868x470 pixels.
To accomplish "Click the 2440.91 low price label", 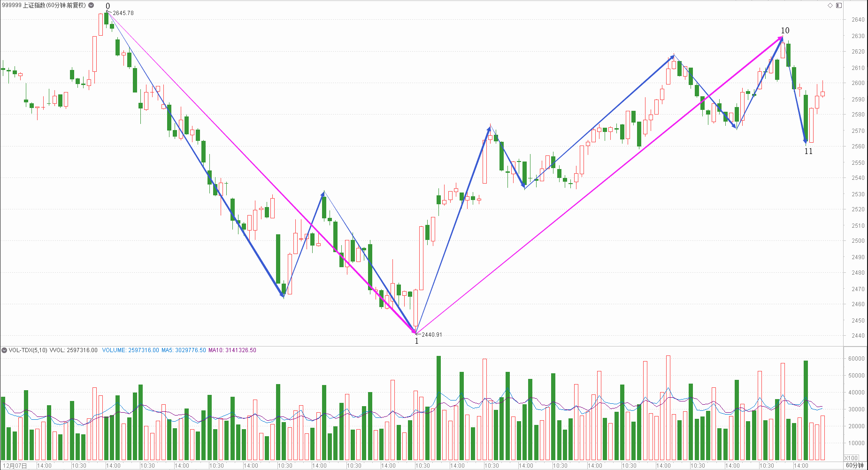I will click(432, 335).
